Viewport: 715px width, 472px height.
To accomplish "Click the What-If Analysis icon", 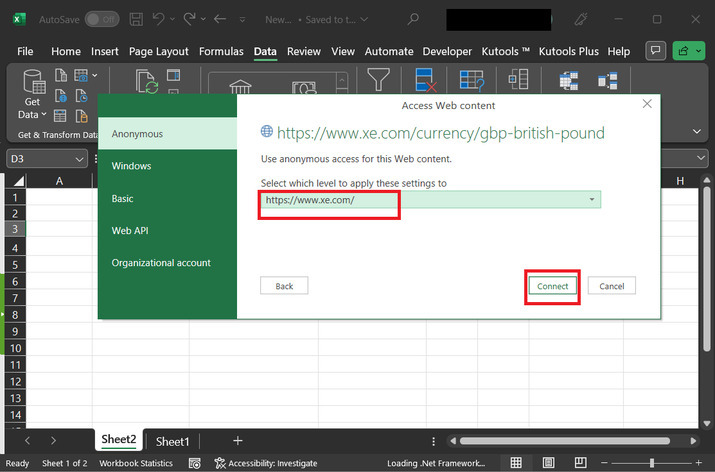I will (x=471, y=81).
